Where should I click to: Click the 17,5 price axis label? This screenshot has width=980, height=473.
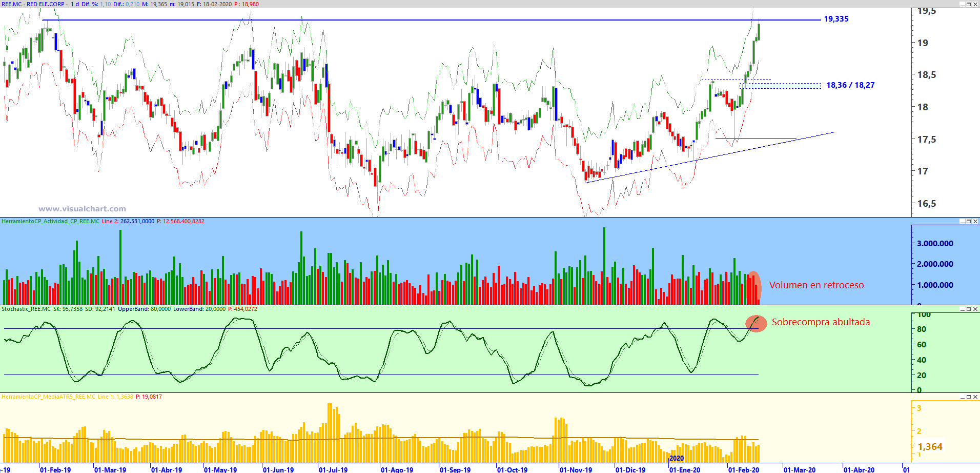926,140
